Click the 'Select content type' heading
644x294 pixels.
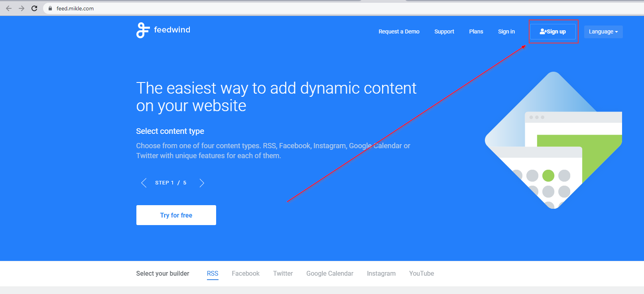pyautogui.click(x=170, y=131)
